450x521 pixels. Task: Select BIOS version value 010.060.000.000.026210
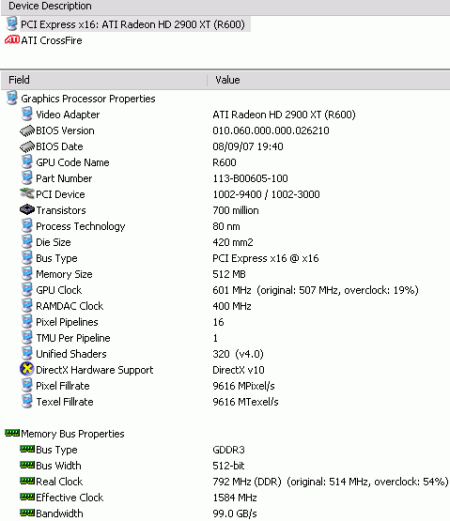[x=271, y=131]
